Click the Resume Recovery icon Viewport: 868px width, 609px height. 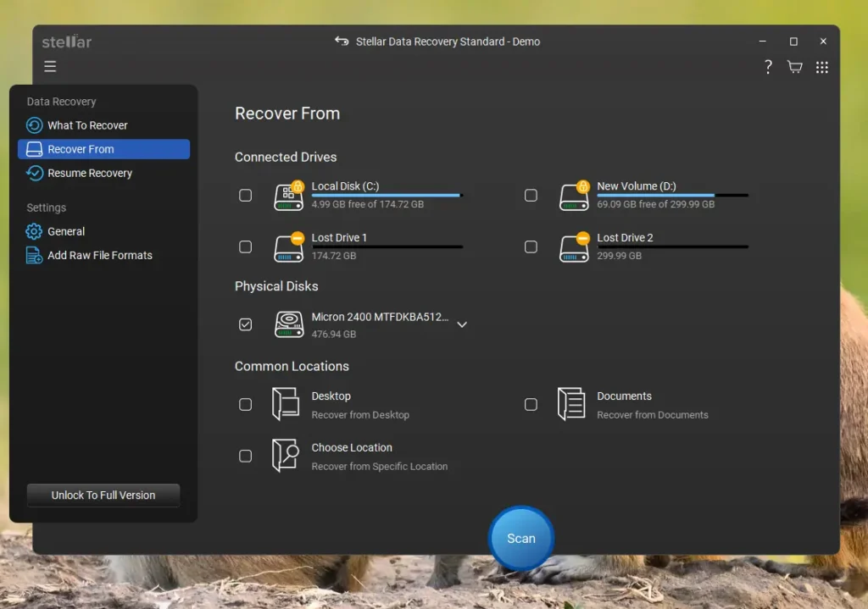pyautogui.click(x=33, y=173)
